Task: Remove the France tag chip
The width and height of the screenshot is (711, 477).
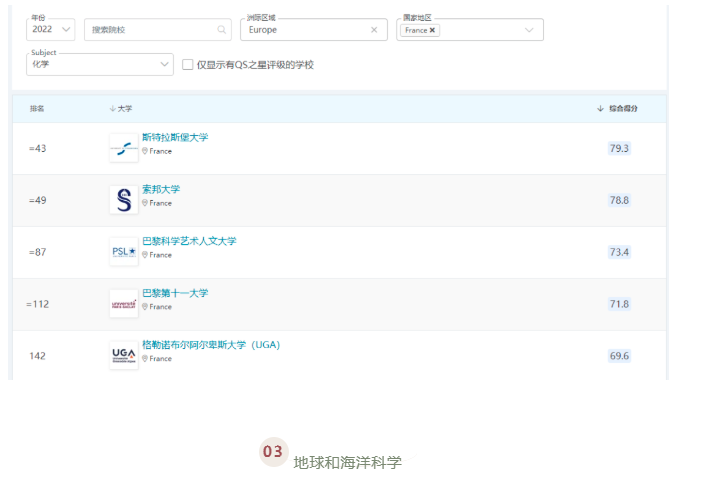Action: pos(432,30)
